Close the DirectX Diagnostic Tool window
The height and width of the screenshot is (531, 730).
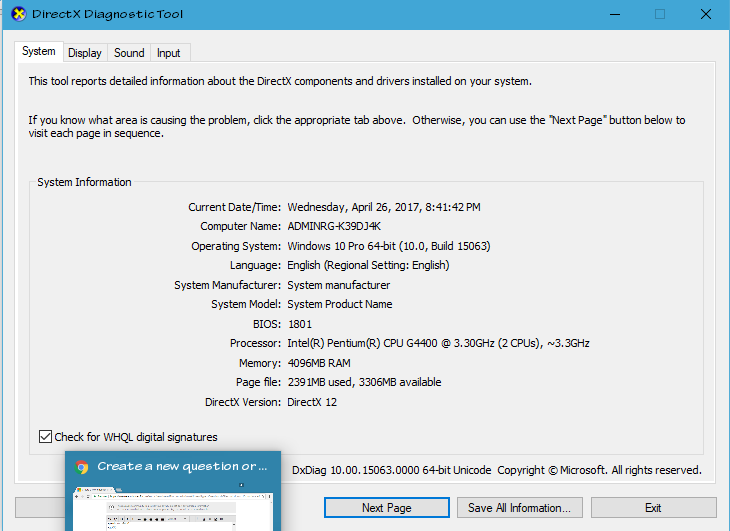pyautogui.click(x=706, y=14)
